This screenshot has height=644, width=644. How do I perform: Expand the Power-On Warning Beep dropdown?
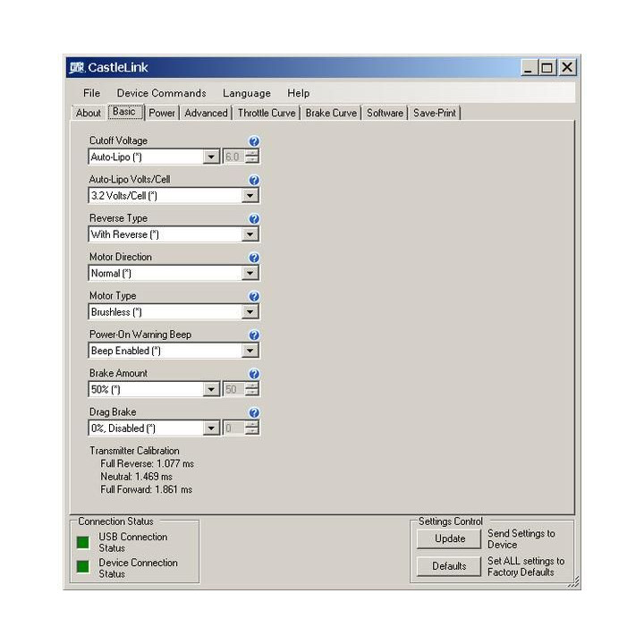250,351
